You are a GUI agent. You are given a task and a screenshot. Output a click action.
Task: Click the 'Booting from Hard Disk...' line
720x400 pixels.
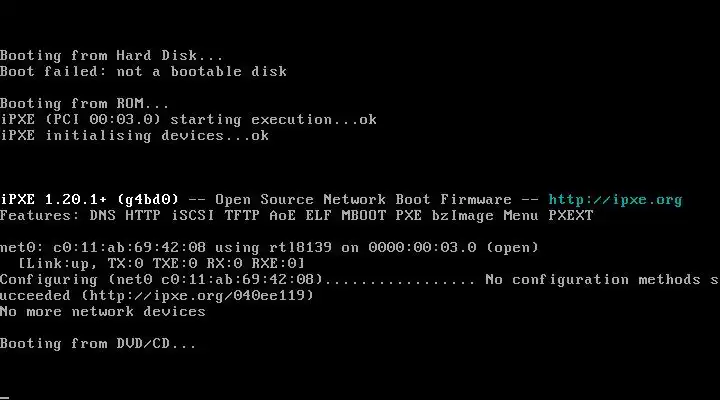[112, 56]
